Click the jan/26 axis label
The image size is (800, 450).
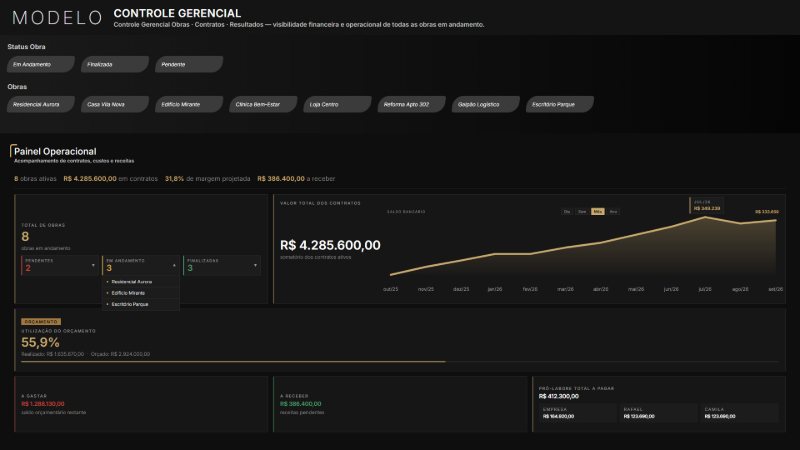coord(495,289)
